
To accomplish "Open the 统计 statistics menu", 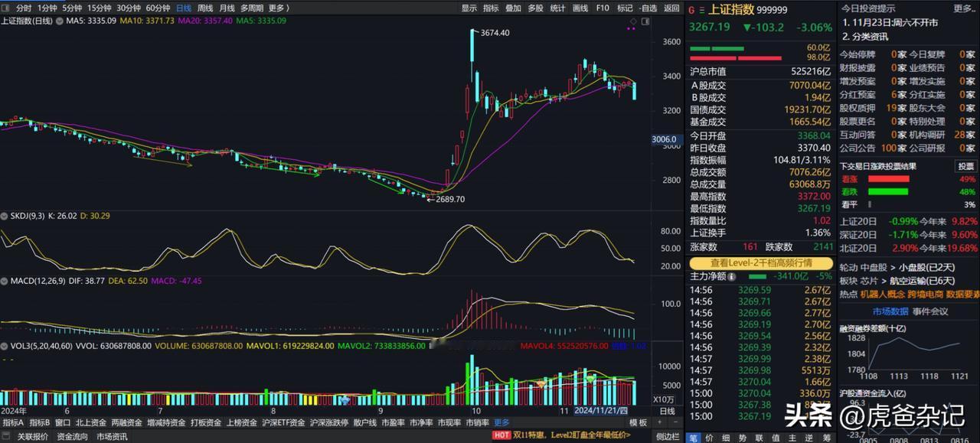I will click(557, 8).
